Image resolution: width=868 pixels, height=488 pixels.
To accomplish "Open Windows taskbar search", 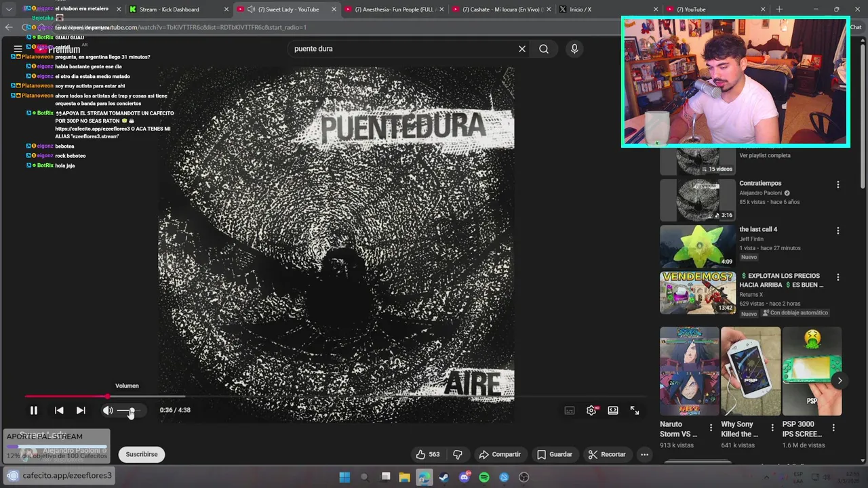I will (x=364, y=477).
